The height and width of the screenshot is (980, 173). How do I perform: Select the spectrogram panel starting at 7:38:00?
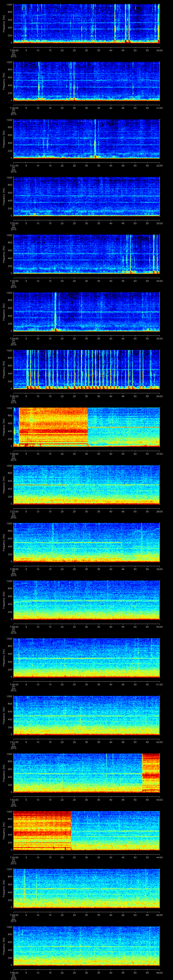pyautogui.click(x=87, y=542)
